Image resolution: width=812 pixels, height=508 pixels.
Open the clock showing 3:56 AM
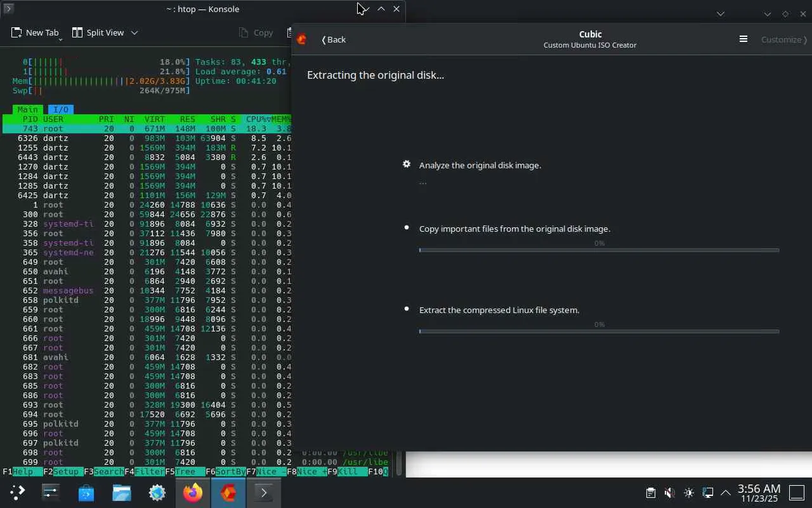[x=759, y=493]
